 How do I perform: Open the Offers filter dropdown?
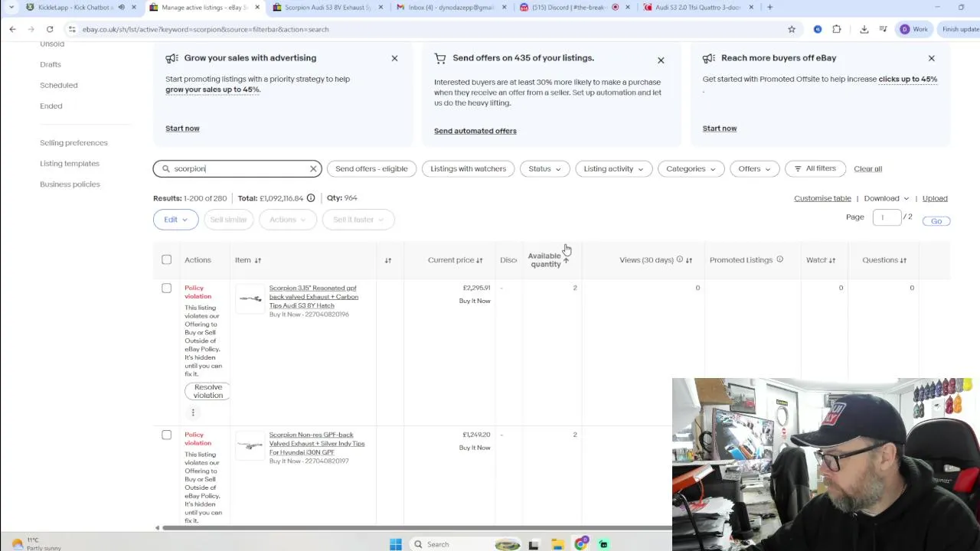(754, 168)
